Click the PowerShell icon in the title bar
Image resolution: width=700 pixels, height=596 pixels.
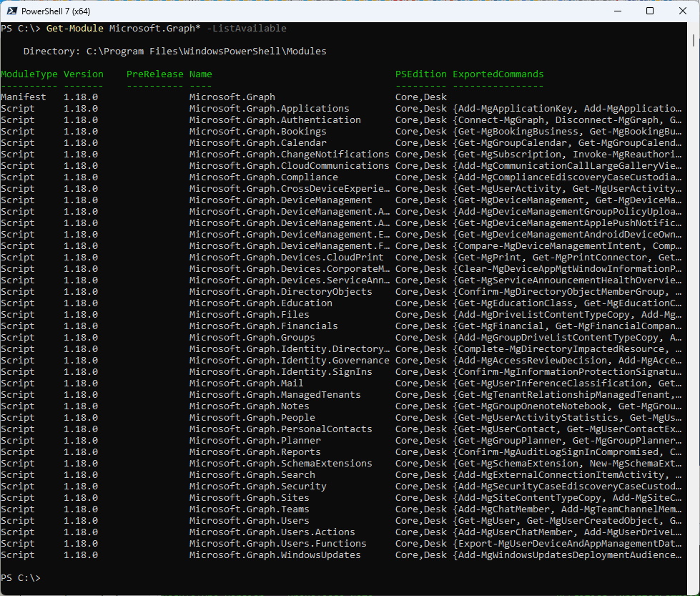(x=12, y=11)
